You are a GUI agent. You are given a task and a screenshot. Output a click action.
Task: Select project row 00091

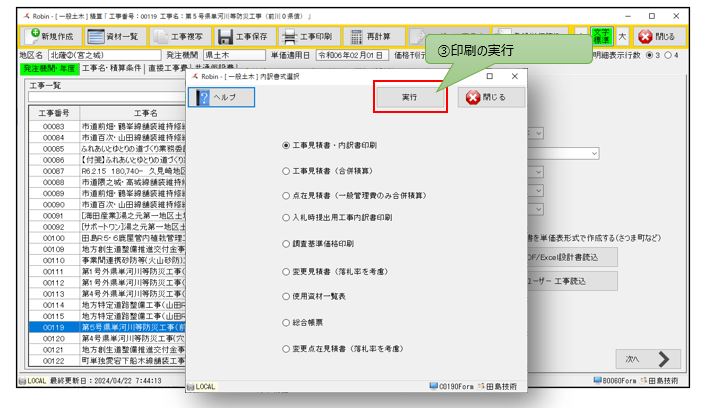[107, 215]
